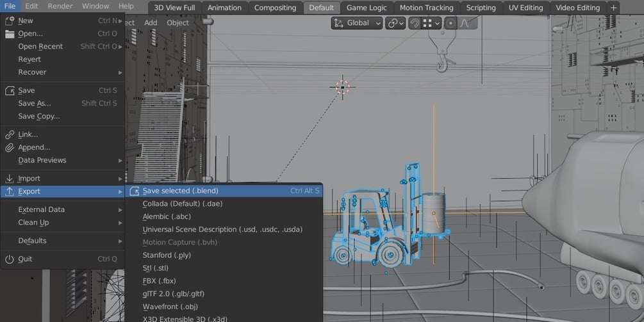Choose Save Copy in the File menu
644x322 pixels.
[62, 116]
